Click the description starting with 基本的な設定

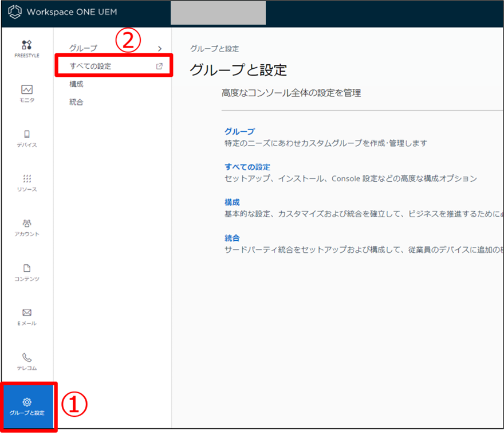[x=364, y=214]
